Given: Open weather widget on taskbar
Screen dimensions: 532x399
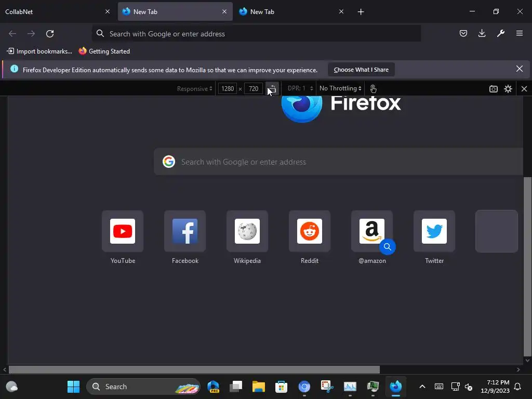Looking at the screenshot, I should coord(12,387).
